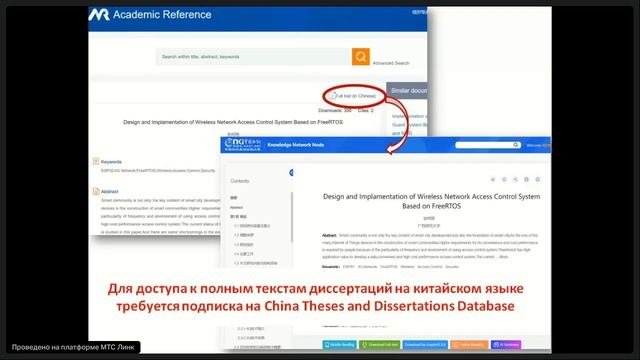Click the second icon in the CNKI article toolbar
This screenshot has width=640, height=360.
click(x=504, y=180)
